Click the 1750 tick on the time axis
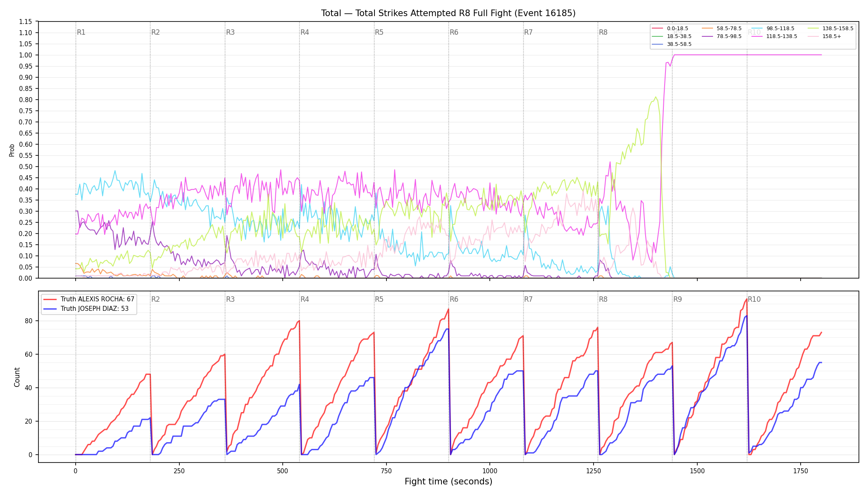The height and width of the screenshot is (496, 868). [801, 471]
